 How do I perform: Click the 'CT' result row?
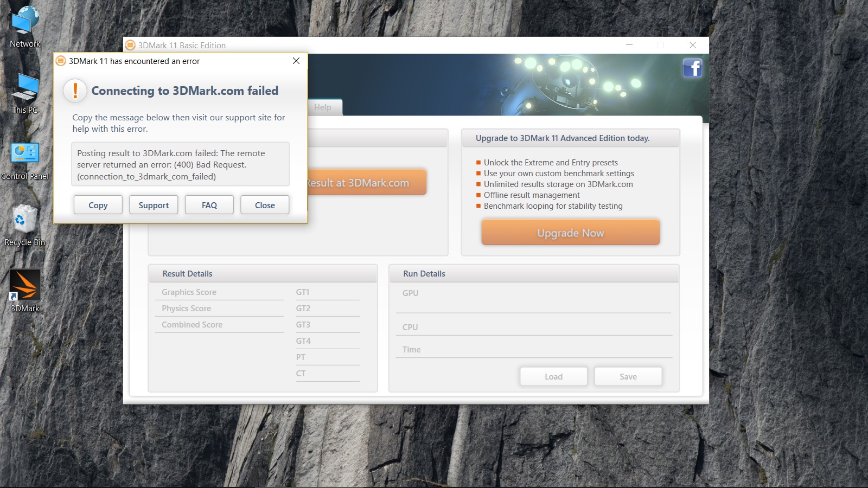pos(328,374)
